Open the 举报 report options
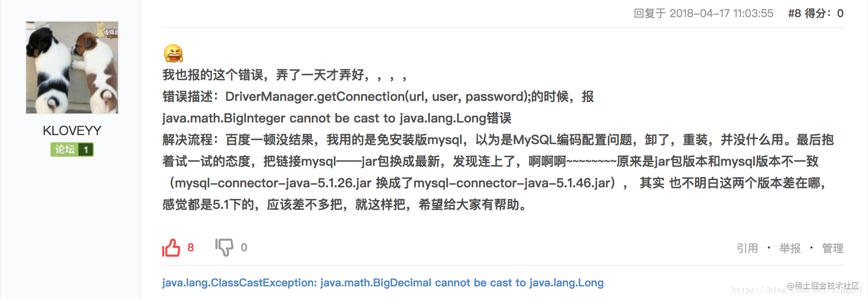 790,248
